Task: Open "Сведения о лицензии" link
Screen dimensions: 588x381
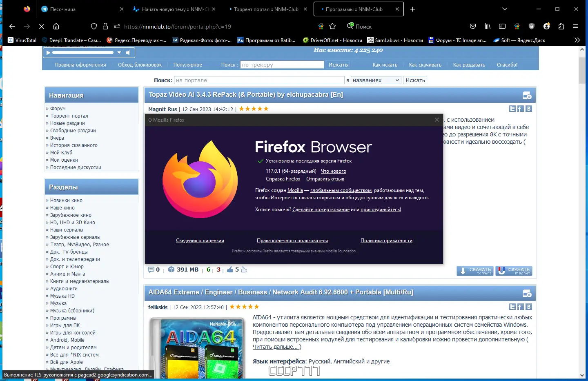Action: click(200, 241)
